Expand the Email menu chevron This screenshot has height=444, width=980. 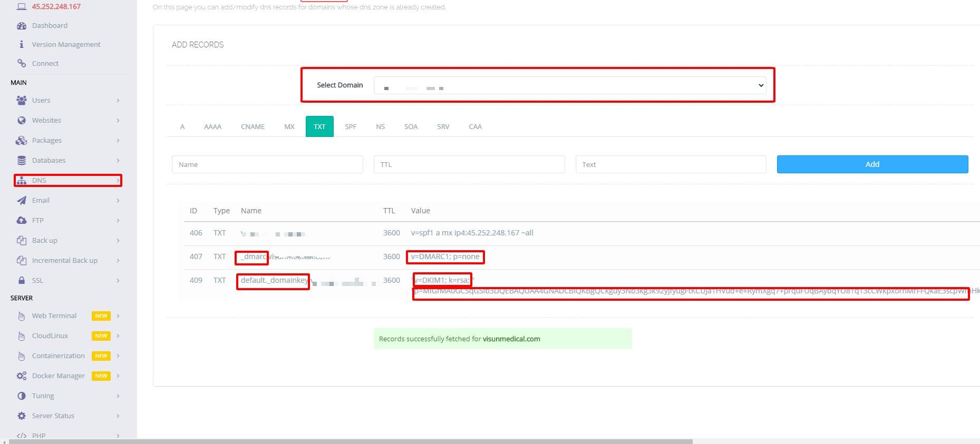(x=118, y=200)
